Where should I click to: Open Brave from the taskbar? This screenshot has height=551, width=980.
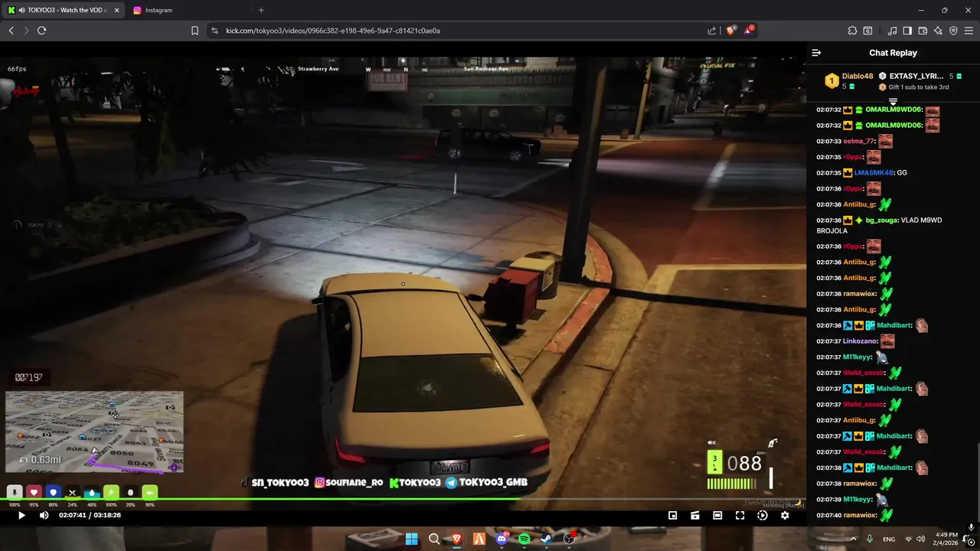(456, 539)
